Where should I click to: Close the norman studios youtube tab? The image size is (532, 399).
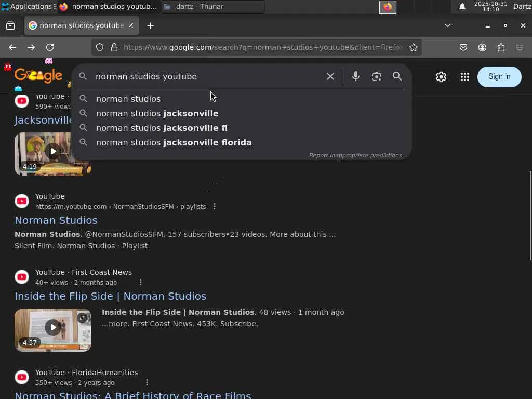coord(131,25)
